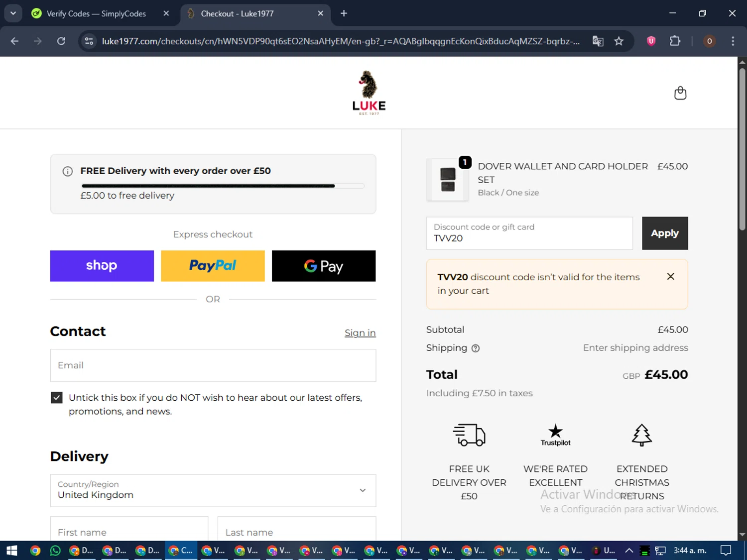Close the Checkout Luke1977 tab
The width and height of the screenshot is (747, 560).
point(320,13)
